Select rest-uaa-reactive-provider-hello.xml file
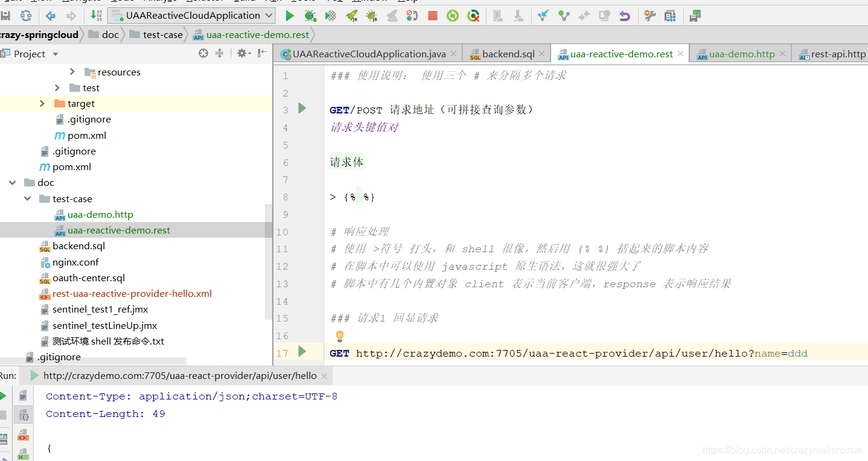The image size is (868, 461). [132, 294]
